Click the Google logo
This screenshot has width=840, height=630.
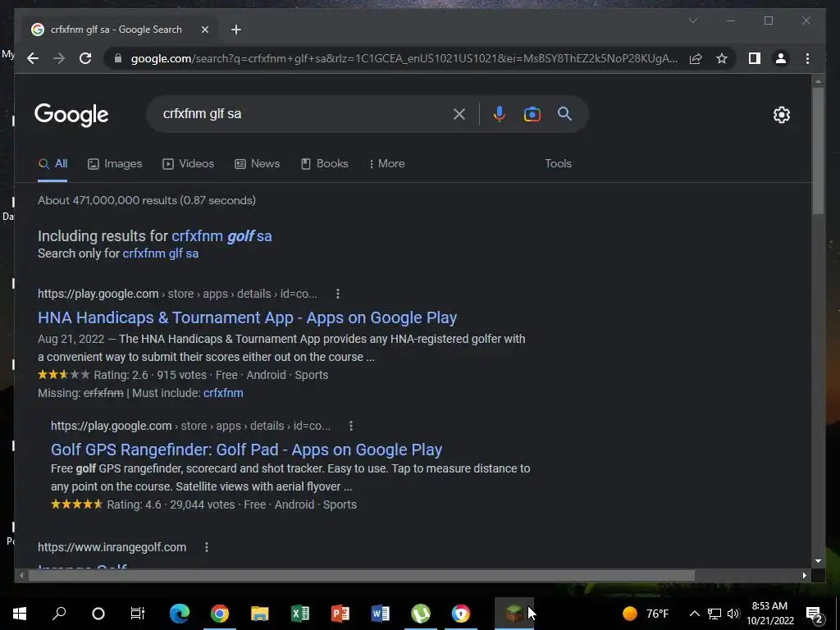pyautogui.click(x=71, y=115)
